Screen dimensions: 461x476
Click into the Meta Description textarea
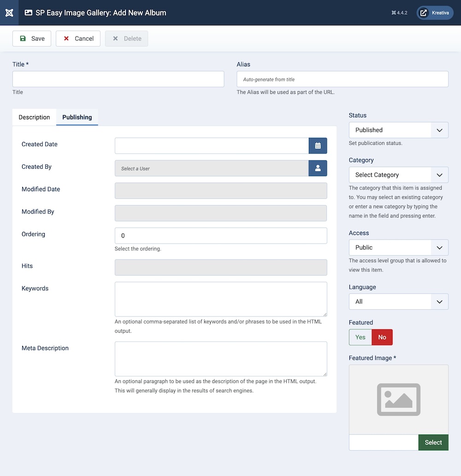pyautogui.click(x=220, y=358)
